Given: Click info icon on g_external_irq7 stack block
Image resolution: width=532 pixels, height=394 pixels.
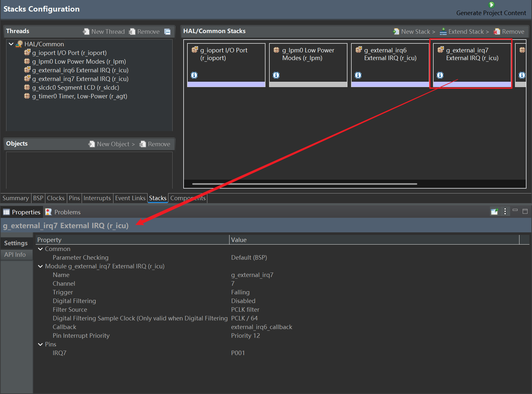Looking at the screenshot, I should [x=440, y=75].
